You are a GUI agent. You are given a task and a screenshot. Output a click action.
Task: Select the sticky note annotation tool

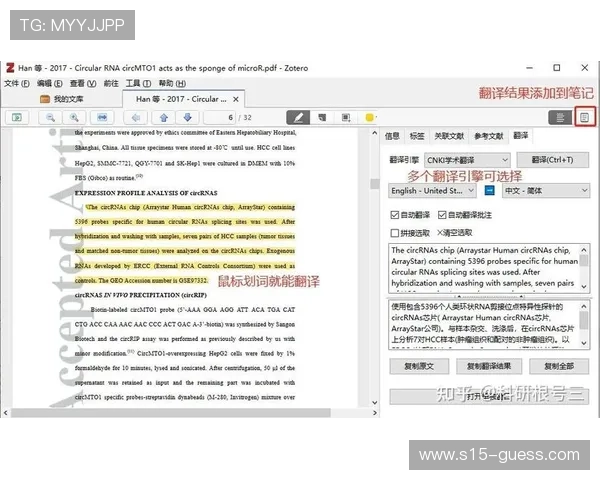[x=322, y=117]
